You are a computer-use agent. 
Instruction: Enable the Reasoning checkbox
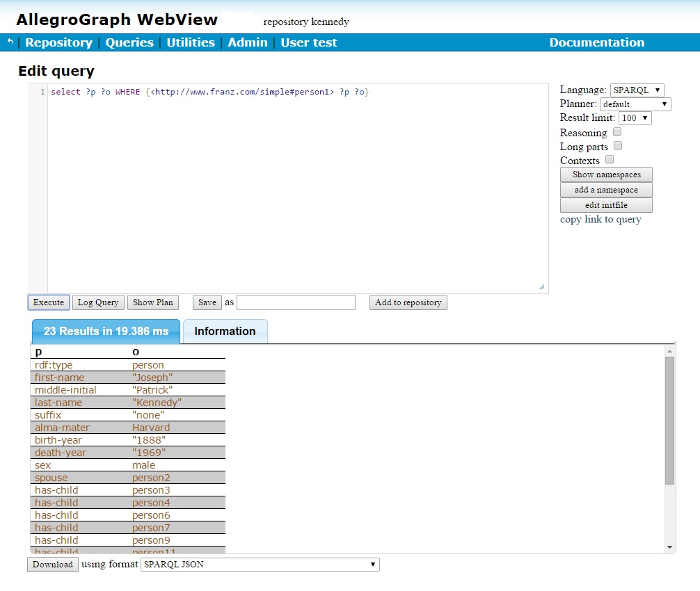point(617,131)
